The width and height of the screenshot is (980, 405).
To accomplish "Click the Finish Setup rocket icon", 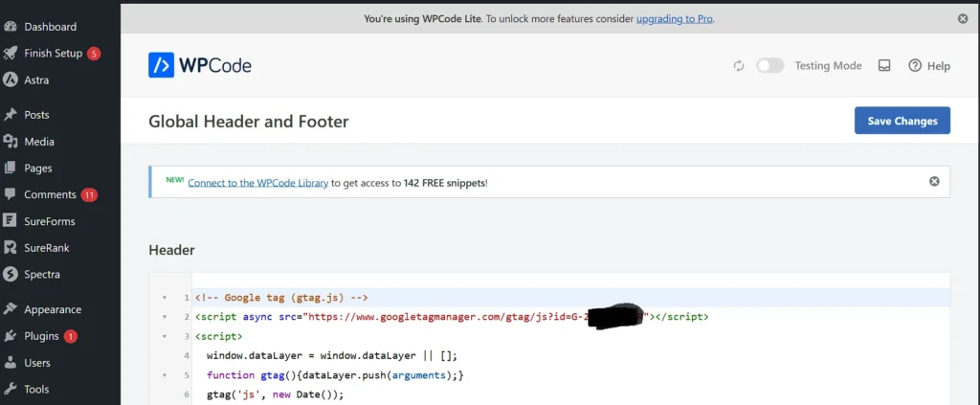I will 10,53.
